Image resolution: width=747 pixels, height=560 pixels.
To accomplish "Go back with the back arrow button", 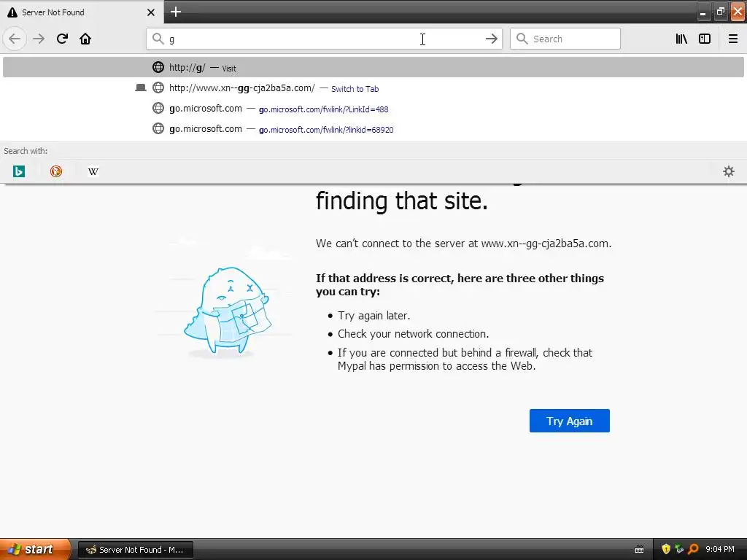I will (15, 39).
